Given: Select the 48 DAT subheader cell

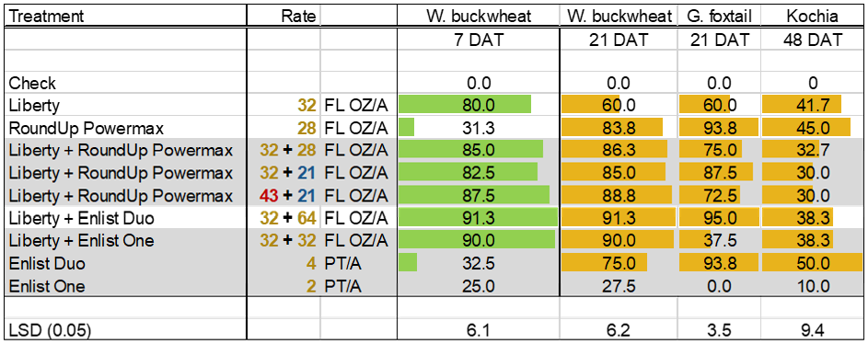Looking at the screenshot, I should [x=812, y=40].
